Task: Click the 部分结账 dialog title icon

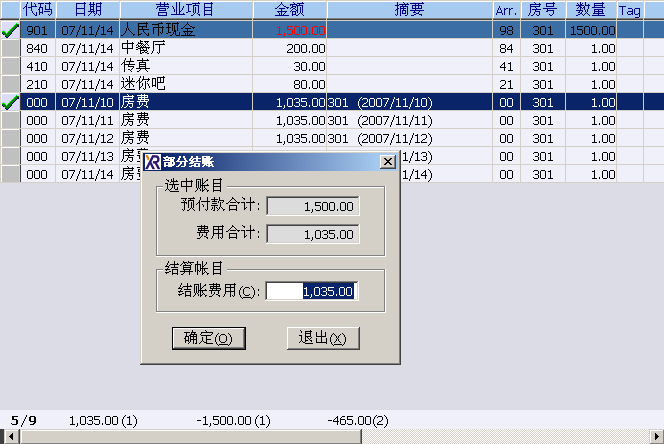Action: tap(152, 162)
